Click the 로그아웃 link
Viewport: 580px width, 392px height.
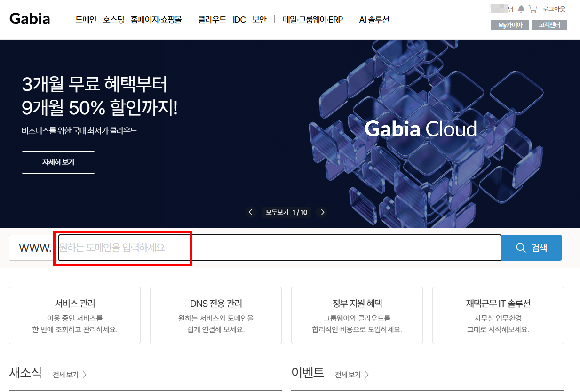click(x=554, y=9)
